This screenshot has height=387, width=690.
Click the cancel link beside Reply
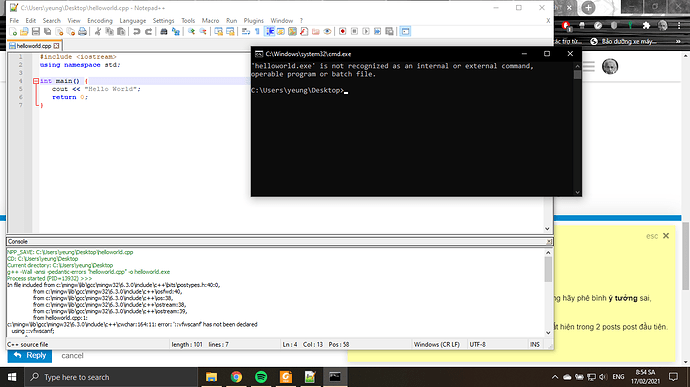(72, 356)
